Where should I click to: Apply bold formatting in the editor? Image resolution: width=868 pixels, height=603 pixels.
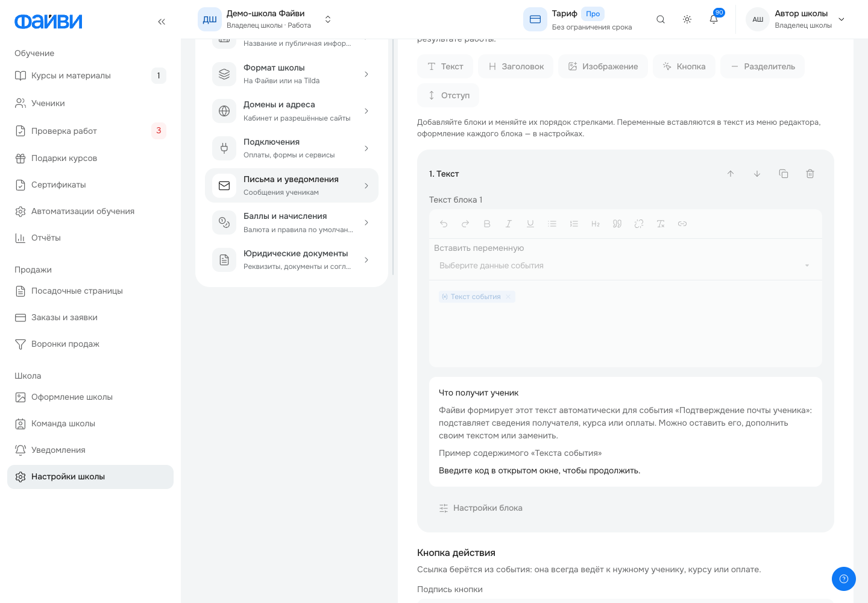487,224
